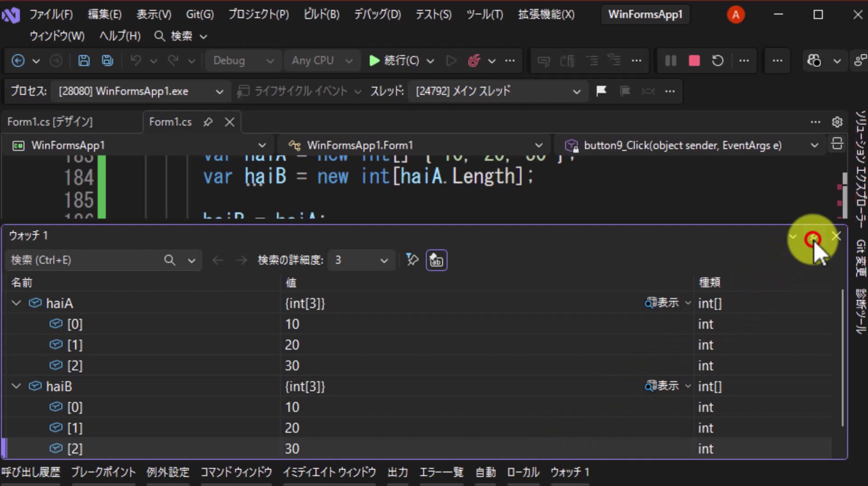Pin the Form1.cs tab
The height and width of the screenshot is (486, 868).
tap(208, 122)
